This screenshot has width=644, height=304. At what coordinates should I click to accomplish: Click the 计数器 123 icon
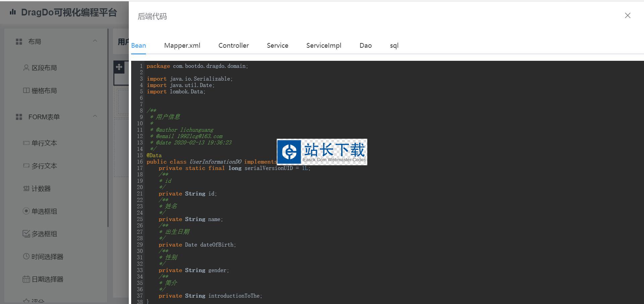tap(26, 188)
